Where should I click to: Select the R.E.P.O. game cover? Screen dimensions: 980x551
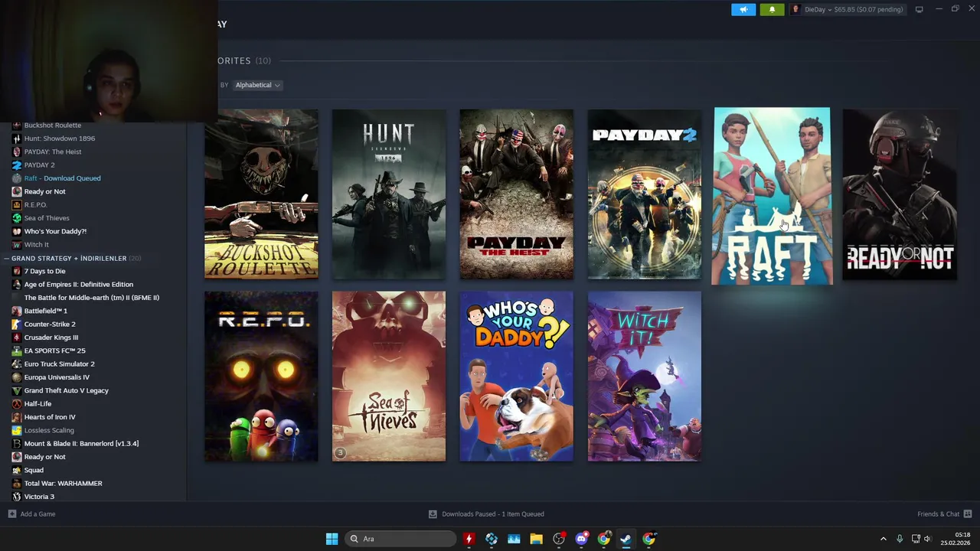(261, 376)
